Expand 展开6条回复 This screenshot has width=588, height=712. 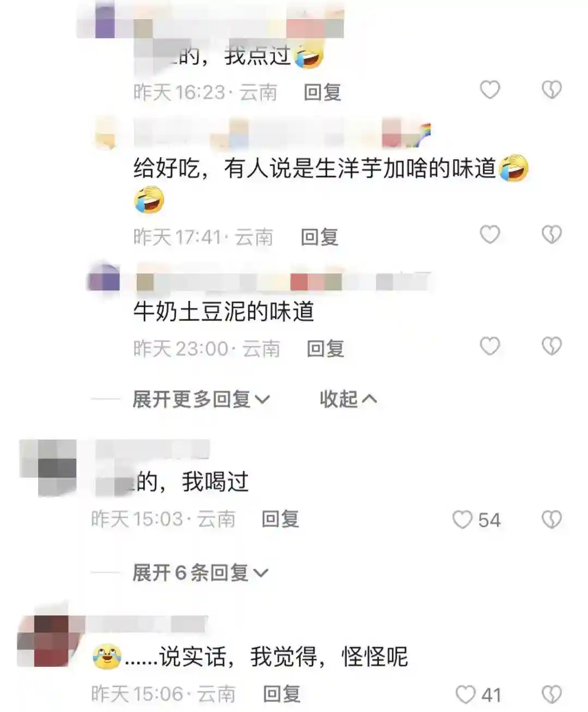click(x=200, y=573)
